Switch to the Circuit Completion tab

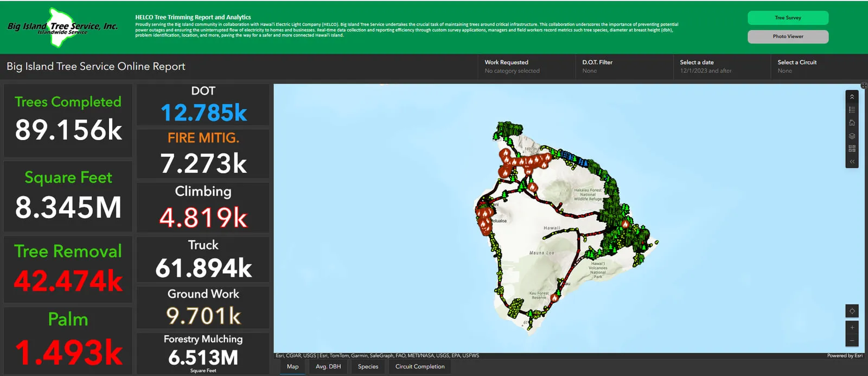click(420, 367)
